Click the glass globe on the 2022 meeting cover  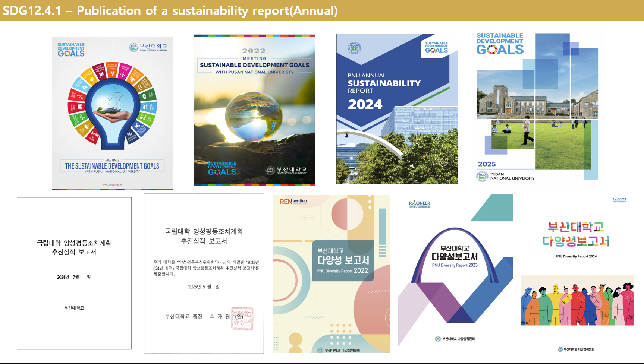pos(255,115)
